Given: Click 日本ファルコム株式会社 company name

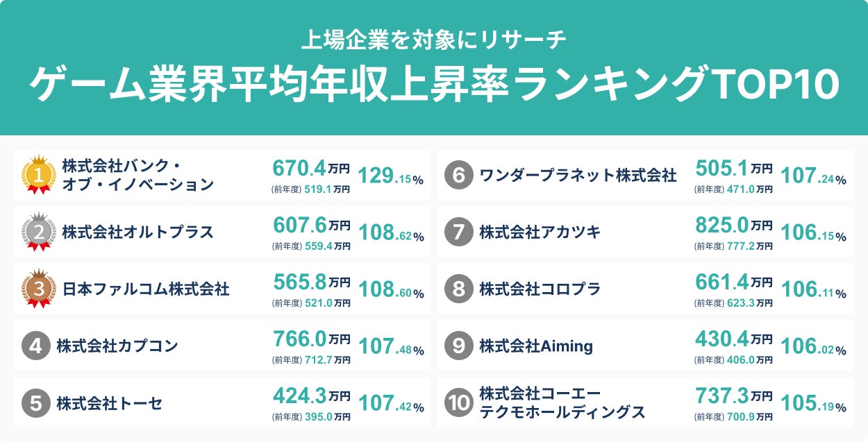Looking at the screenshot, I should (x=146, y=289).
